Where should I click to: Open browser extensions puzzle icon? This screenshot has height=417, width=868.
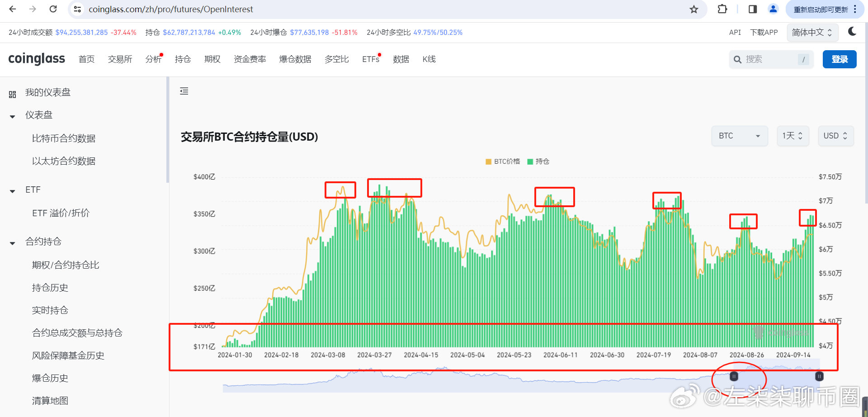722,9
